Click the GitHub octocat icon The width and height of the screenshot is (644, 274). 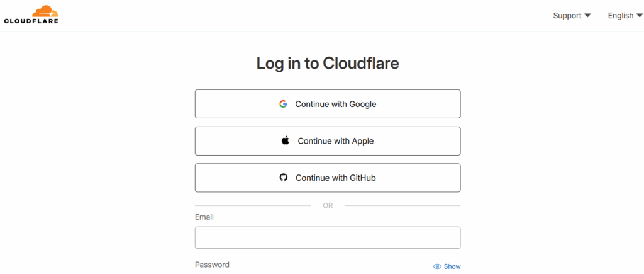283,178
